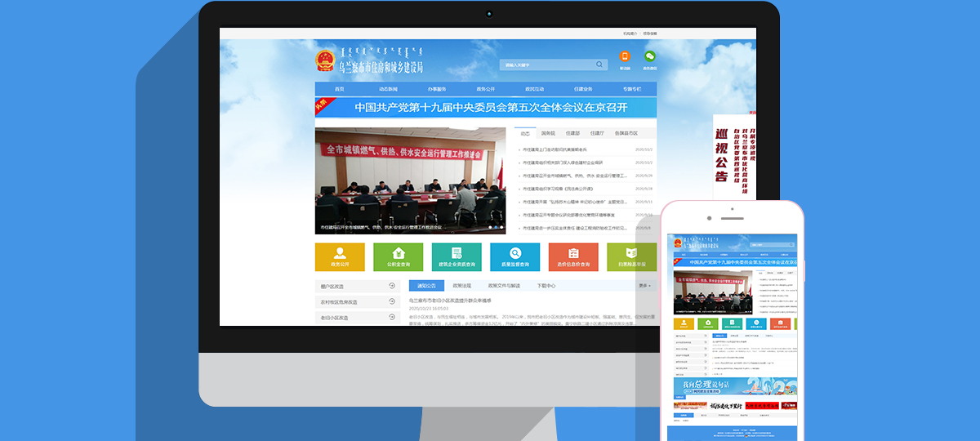980x441 pixels.
Task: Click the 政务公开 yellow tile icon
Action: pos(339,256)
